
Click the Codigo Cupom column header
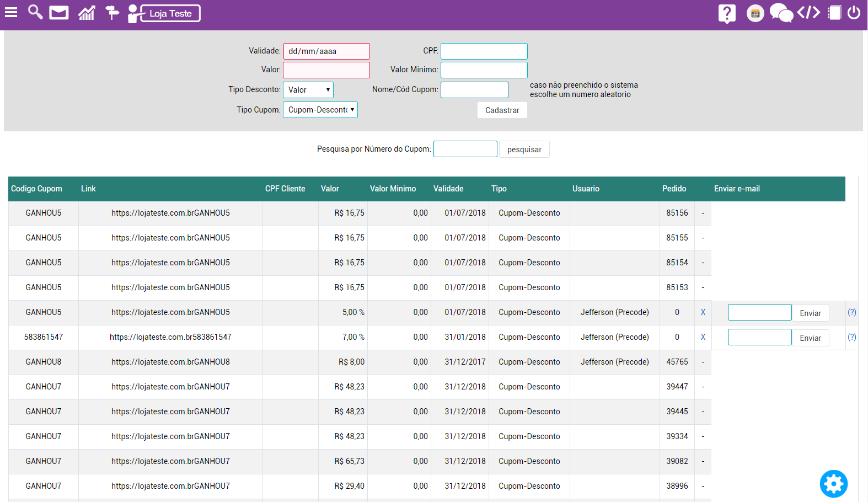(x=36, y=189)
